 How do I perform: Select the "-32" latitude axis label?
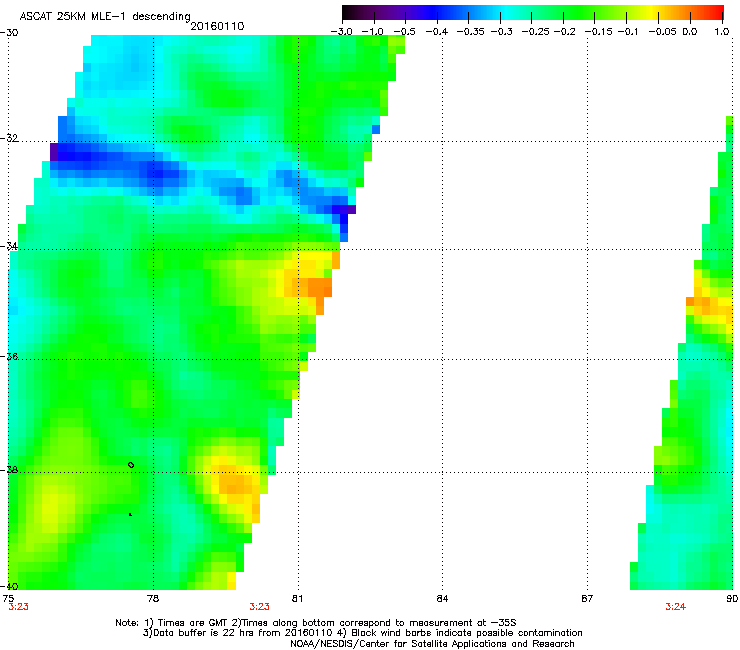coord(9,138)
